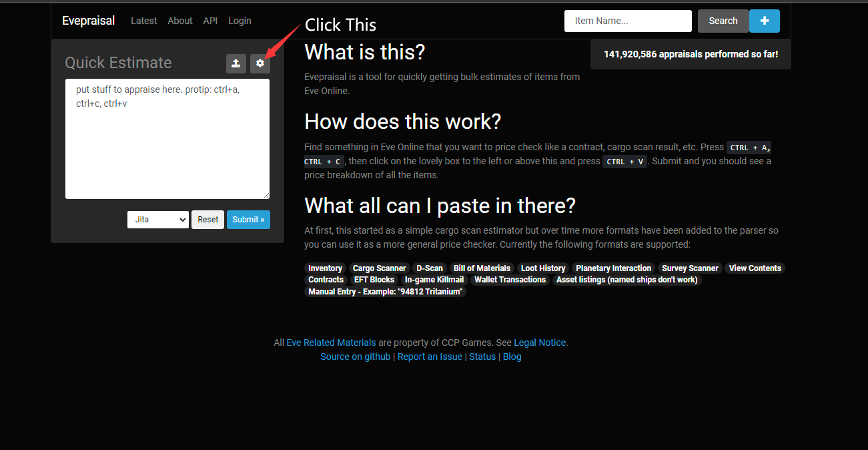Open the Status footer link

coord(482,357)
